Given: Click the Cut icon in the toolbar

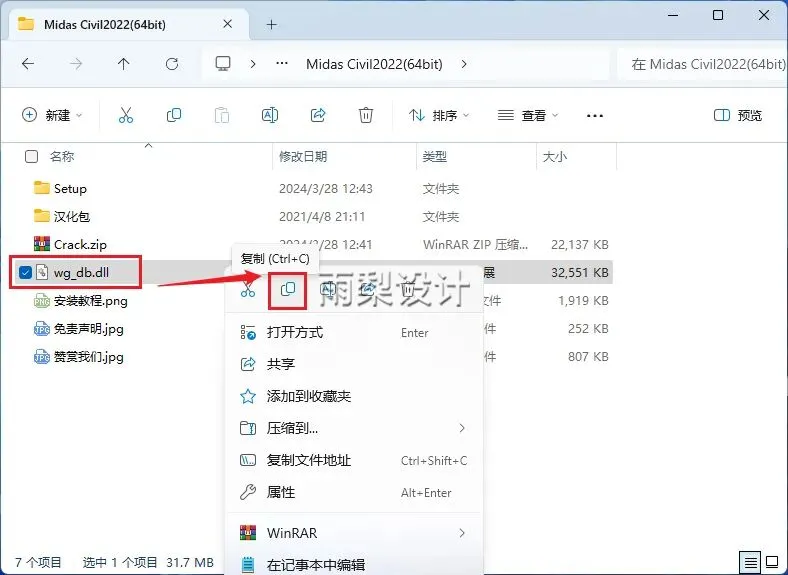Looking at the screenshot, I should click(126, 115).
